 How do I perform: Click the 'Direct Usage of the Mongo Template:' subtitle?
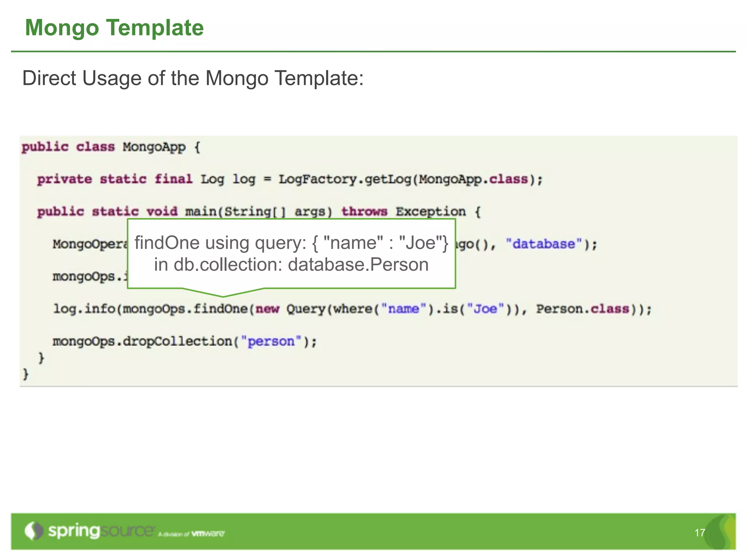click(193, 78)
